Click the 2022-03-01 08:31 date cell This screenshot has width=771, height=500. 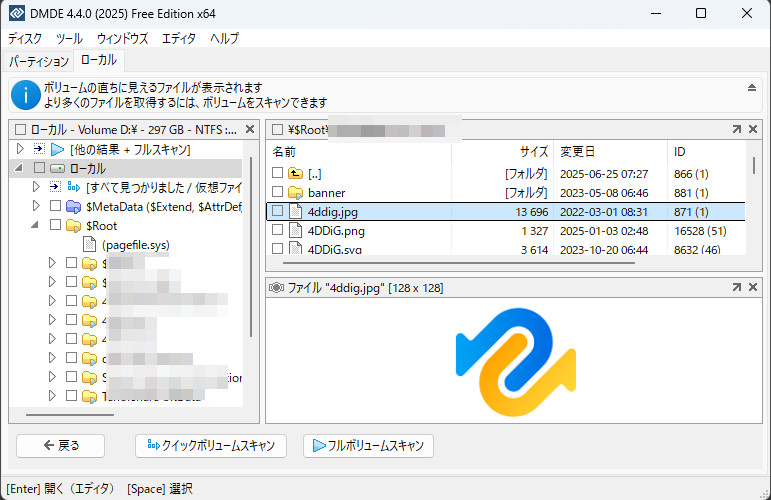(604, 212)
